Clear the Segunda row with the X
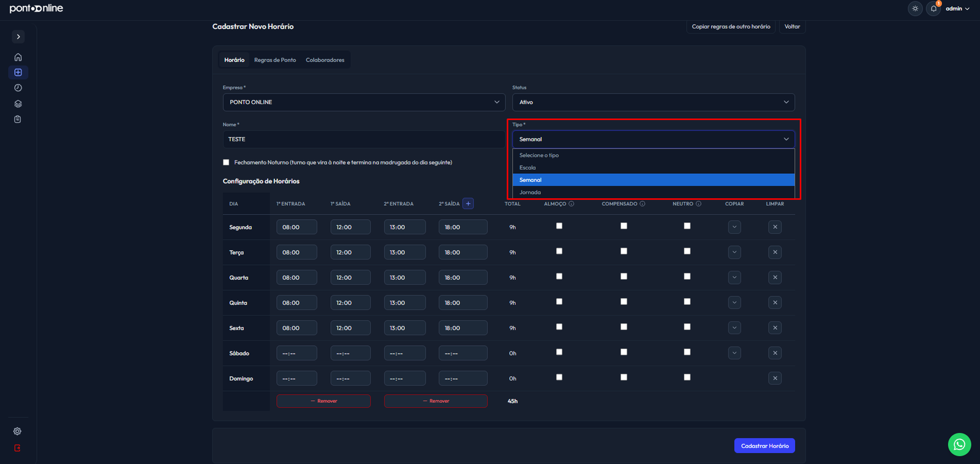The width and height of the screenshot is (980, 464). (775, 227)
